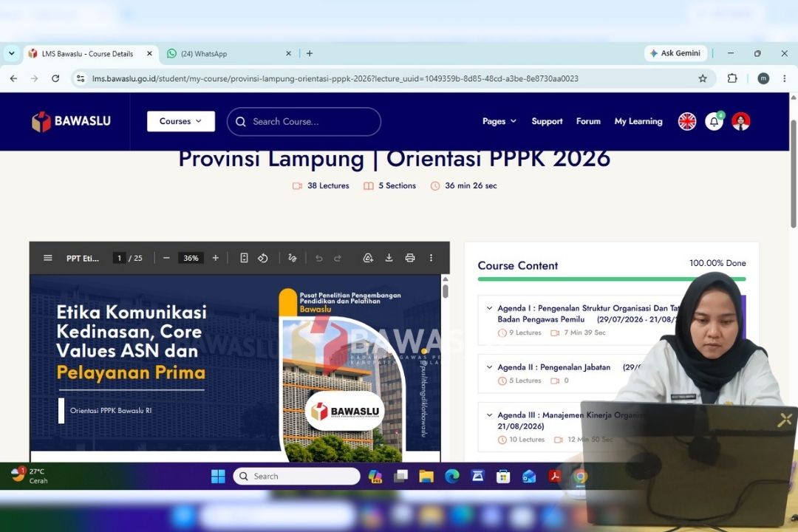Rotate the PDF counterclockwise
Screen dimensions: 798x532
(x=262, y=258)
